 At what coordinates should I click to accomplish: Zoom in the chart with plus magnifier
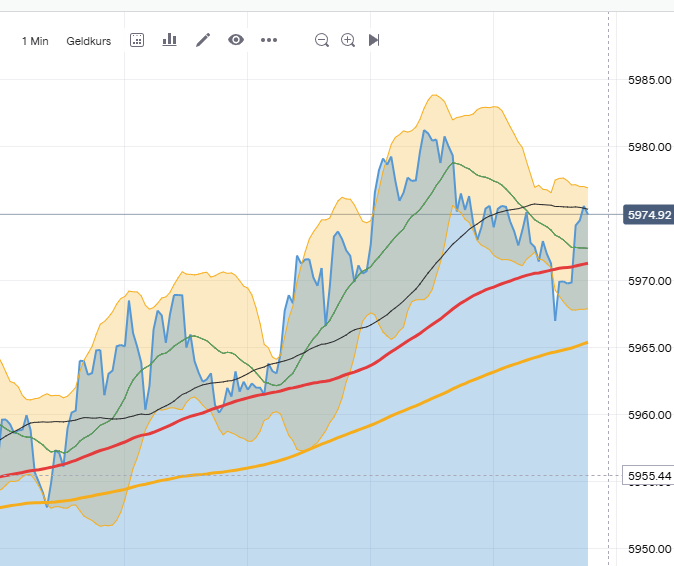pyautogui.click(x=348, y=40)
